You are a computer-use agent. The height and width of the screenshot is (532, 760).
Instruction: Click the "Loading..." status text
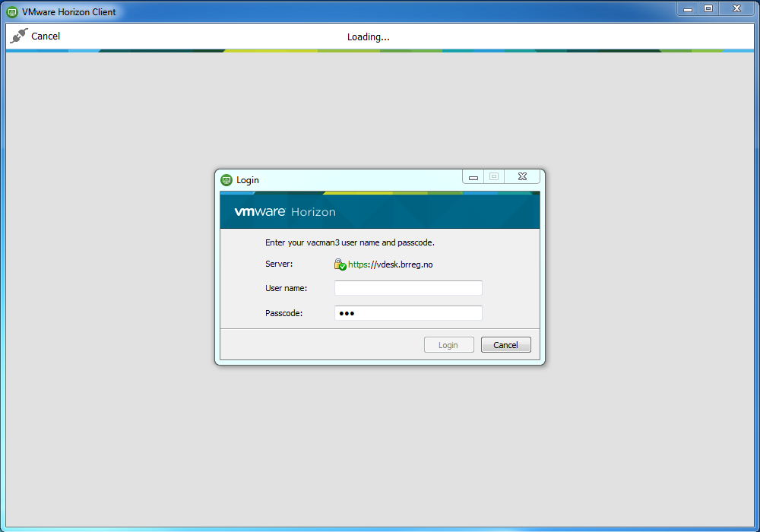369,36
